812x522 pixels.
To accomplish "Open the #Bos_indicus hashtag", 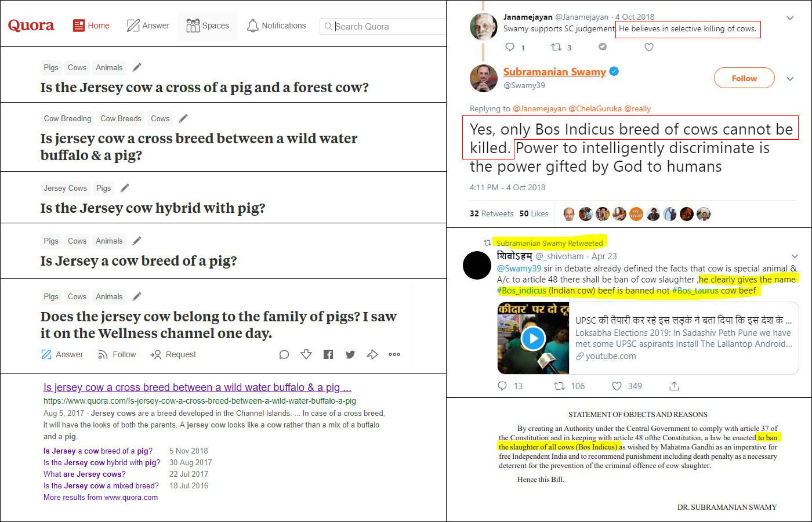I will (521, 291).
